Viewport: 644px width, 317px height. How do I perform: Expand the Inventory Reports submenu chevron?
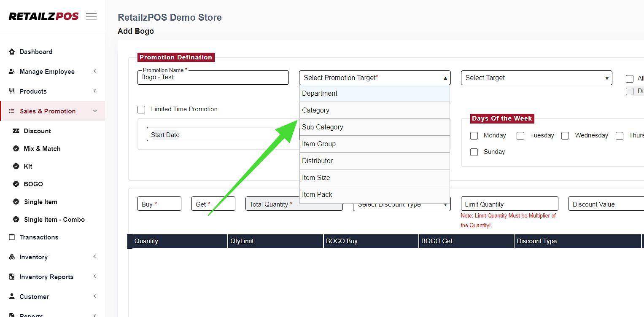tap(94, 277)
